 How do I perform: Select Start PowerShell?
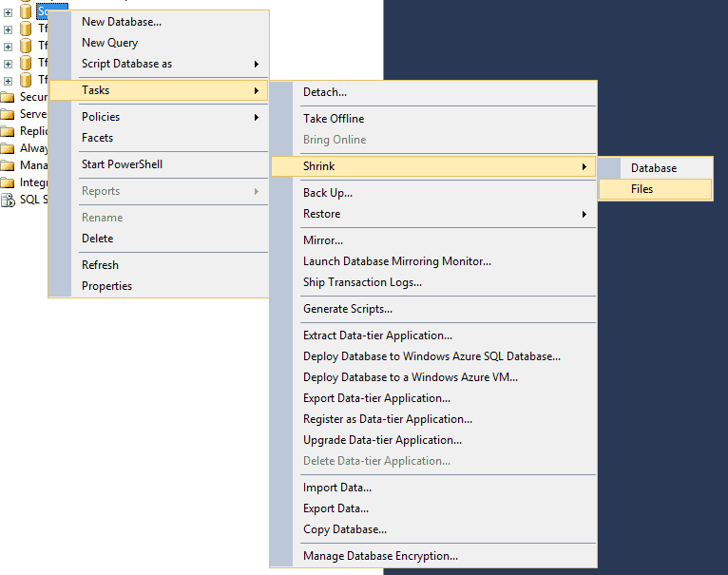(x=159, y=164)
